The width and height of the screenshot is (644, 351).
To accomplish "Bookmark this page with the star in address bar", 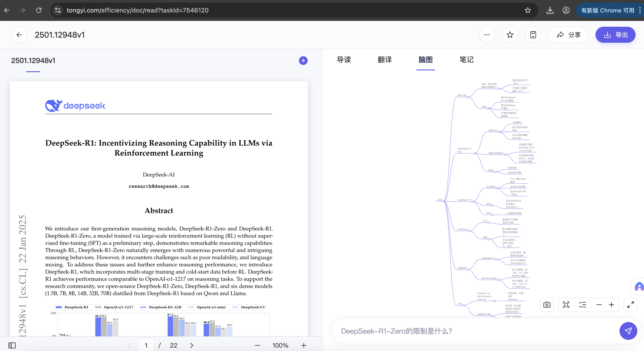I will pos(527,10).
